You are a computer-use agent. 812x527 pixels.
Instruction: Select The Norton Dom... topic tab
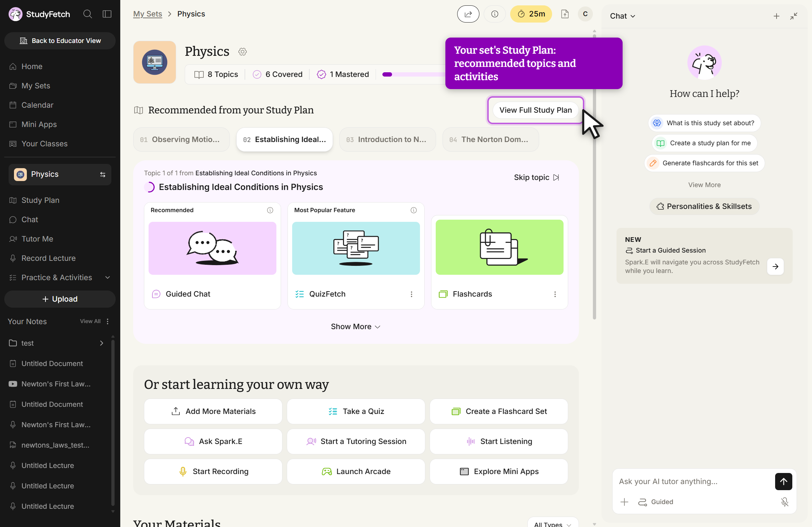click(490, 140)
